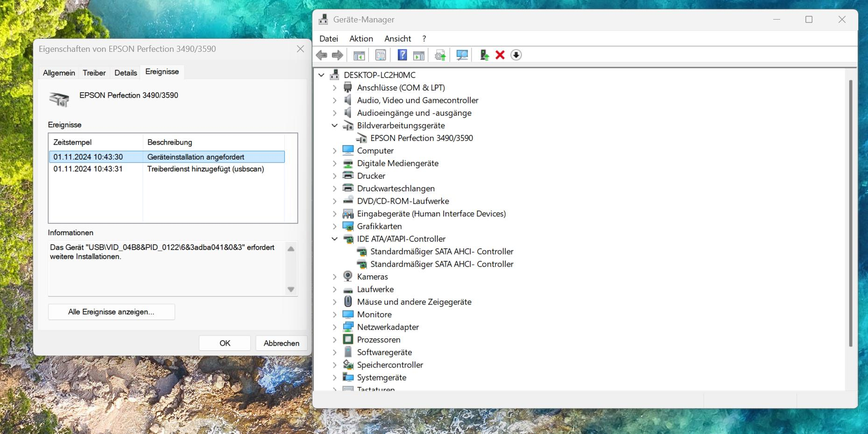Close the EPSON Perfection properties dialog
Image resolution: width=868 pixels, height=434 pixels.
(x=300, y=49)
